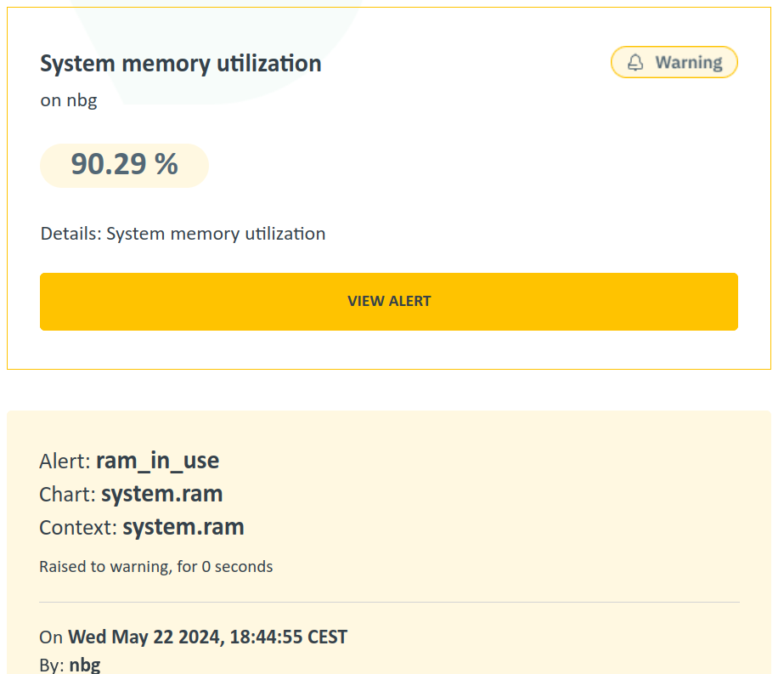Click the 'Context:' field label

click(x=77, y=528)
